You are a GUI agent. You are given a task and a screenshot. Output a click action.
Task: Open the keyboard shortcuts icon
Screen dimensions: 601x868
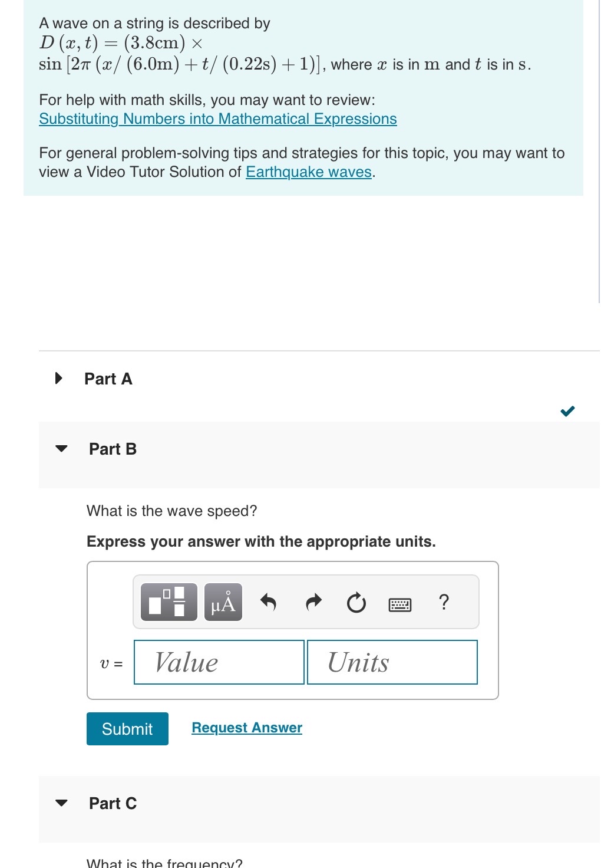coord(401,604)
